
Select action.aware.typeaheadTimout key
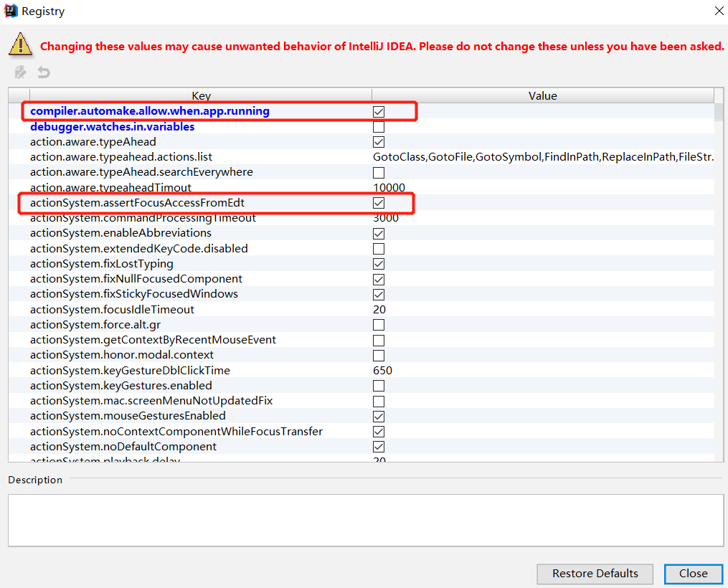110,187
